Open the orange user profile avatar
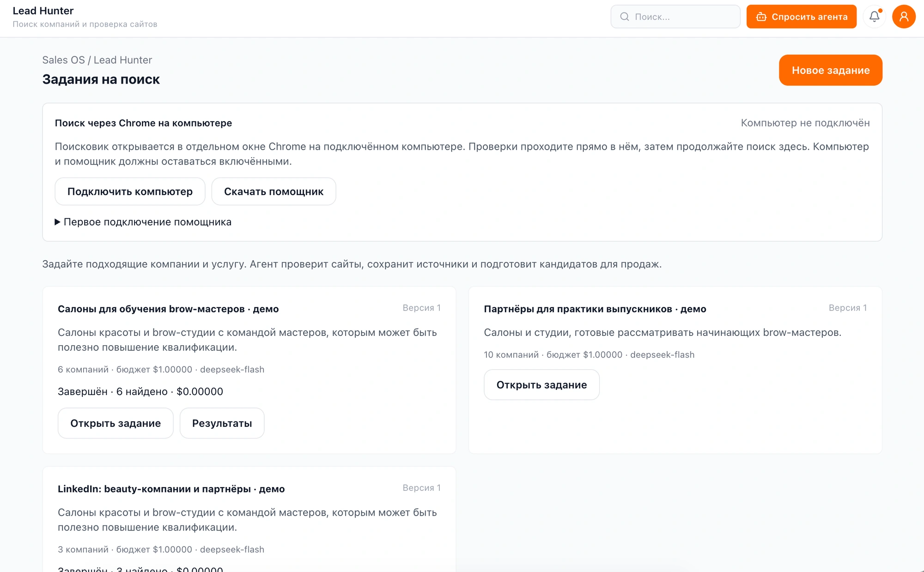The height and width of the screenshot is (572, 924). (x=904, y=17)
